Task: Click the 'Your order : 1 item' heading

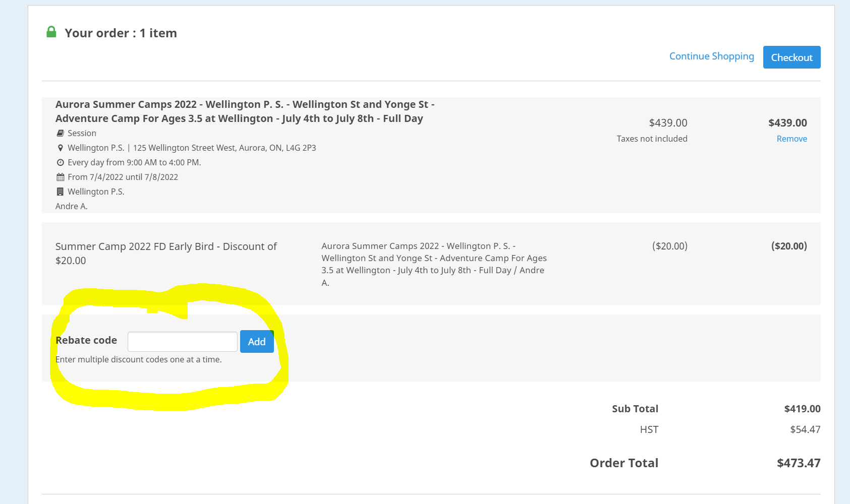Action: tap(121, 33)
